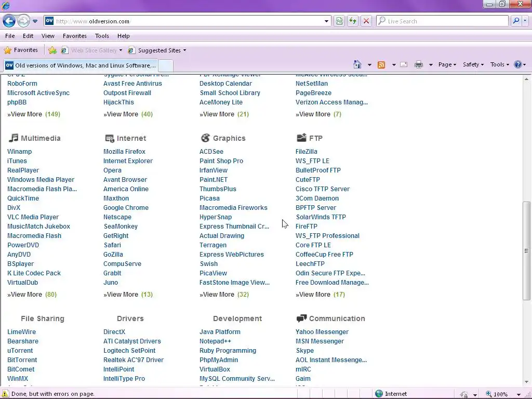The height and width of the screenshot is (399, 532).
Task: Click the Graphics category icon
Action: [205, 138]
